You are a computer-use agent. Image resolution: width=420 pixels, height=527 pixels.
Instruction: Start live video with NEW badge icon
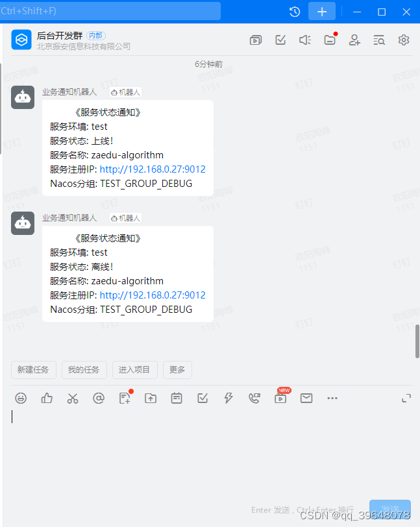pos(280,398)
